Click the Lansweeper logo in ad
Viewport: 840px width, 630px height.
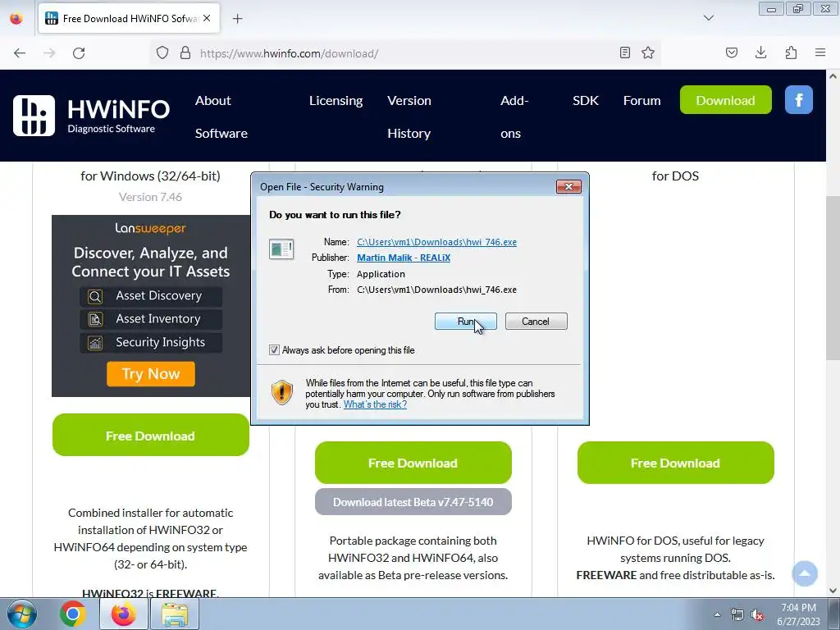coord(151,228)
